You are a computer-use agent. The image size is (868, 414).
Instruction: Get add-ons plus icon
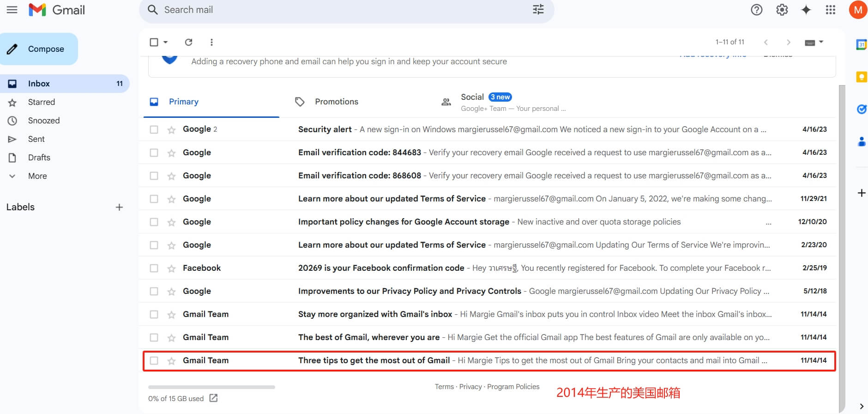click(x=862, y=193)
